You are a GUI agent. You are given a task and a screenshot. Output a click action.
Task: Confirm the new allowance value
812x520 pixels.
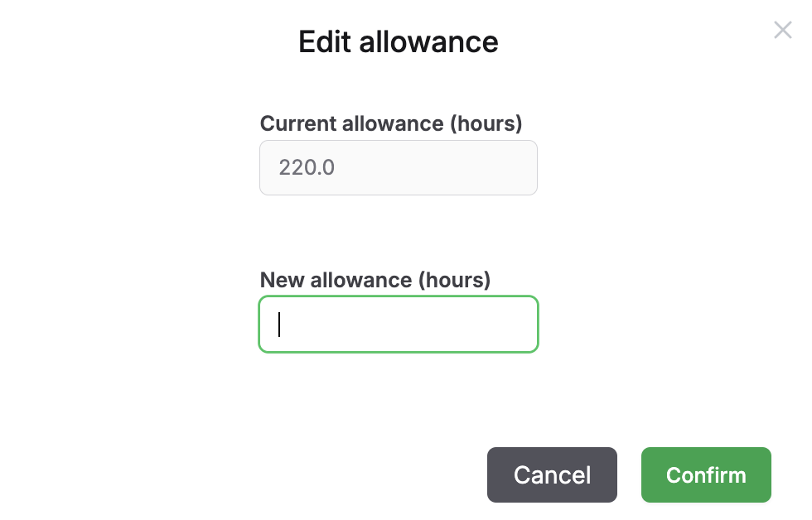(x=706, y=474)
